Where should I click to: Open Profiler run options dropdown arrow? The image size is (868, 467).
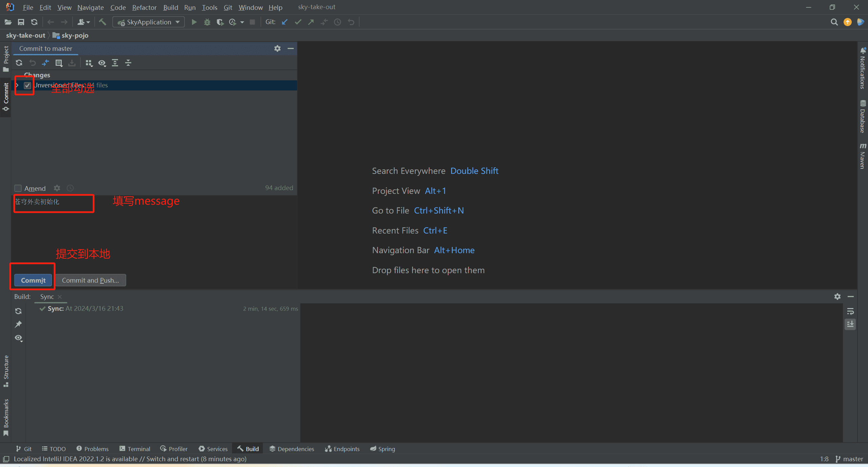[x=242, y=22]
